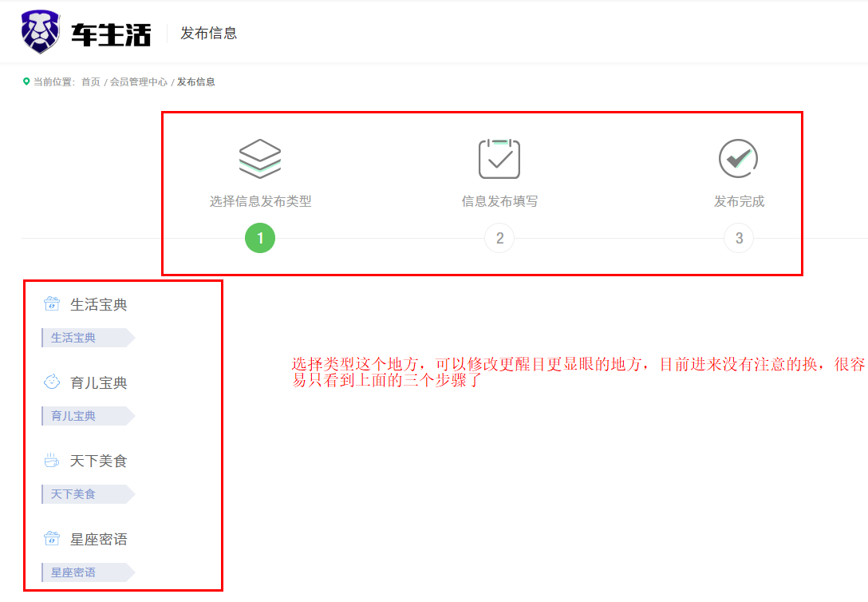This screenshot has width=868, height=602.
Task: Go to 会员管理中心 in breadcrumb
Action: click(139, 81)
